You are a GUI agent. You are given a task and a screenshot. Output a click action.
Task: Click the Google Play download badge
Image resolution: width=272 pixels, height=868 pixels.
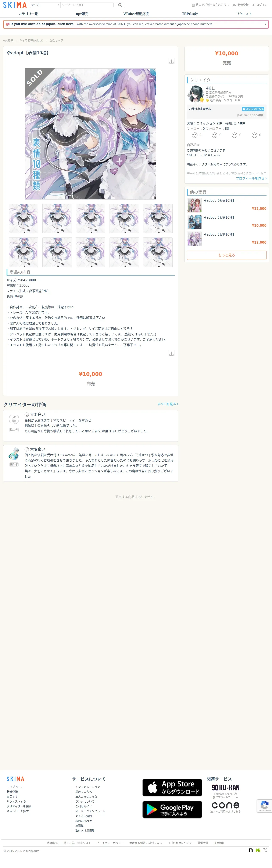coord(172,809)
